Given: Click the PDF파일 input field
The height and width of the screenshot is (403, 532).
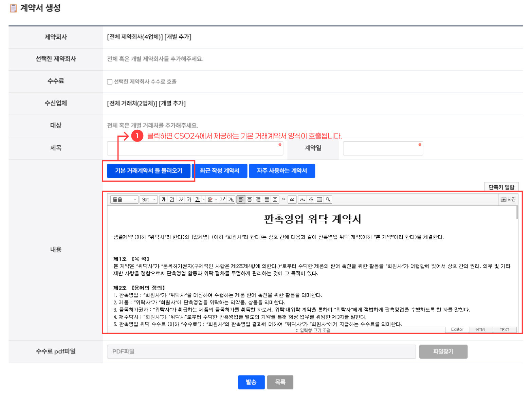Looking at the screenshot, I should click(x=261, y=352).
